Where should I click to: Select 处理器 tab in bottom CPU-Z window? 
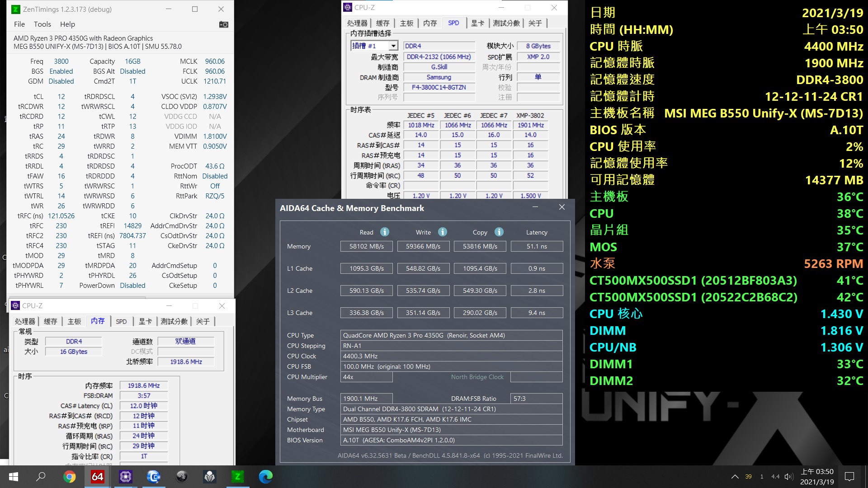(25, 321)
